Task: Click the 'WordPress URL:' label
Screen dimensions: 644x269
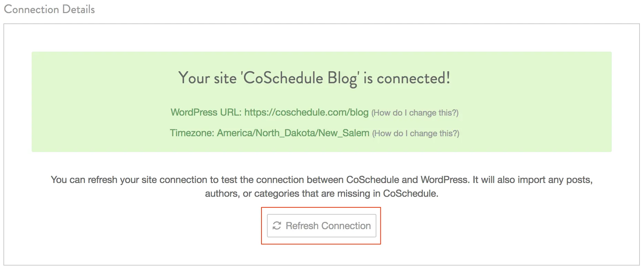Action: point(206,112)
